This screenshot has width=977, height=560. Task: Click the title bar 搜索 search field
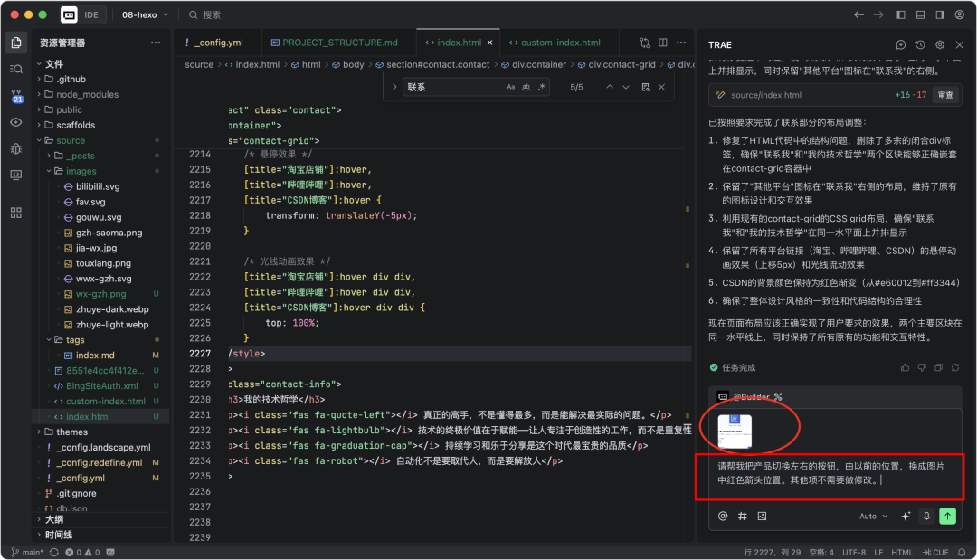[x=205, y=14]
